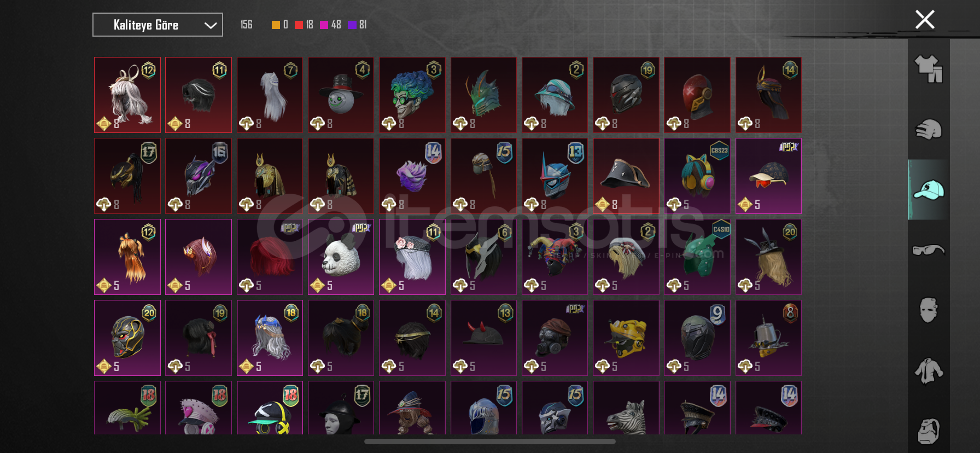Choose the green clown hair with glasses

tap(412, 95)
